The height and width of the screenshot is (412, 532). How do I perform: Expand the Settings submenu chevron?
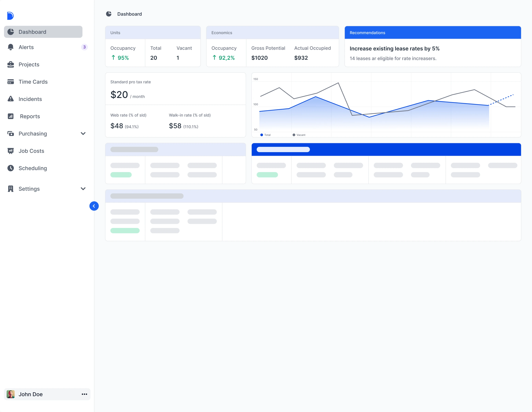click(x=83, y=189)
